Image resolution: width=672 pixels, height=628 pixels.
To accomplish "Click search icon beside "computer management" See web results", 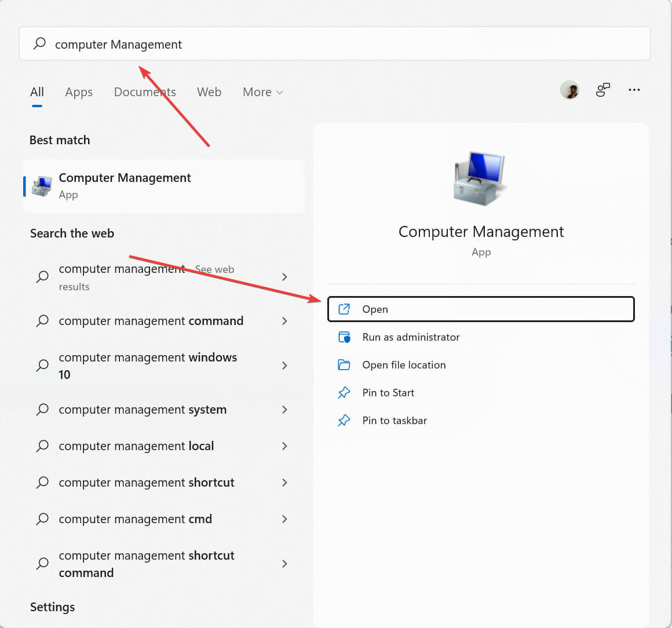I will tap(42, 276).
